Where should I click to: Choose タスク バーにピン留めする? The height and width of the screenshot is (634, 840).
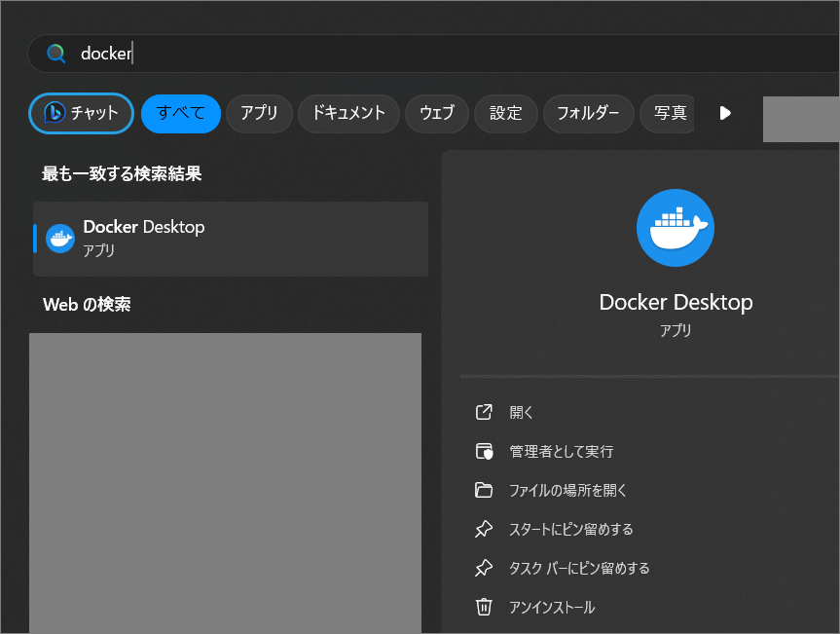(579, 568)
